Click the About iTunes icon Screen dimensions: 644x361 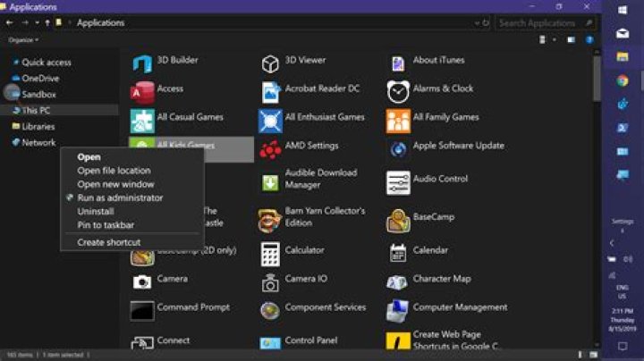click(x=397, y=64)
